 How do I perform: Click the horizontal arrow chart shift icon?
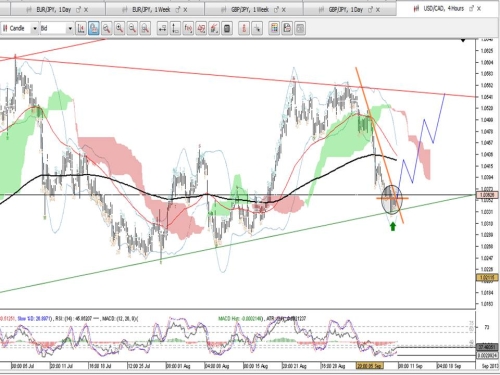pos(162,28)
